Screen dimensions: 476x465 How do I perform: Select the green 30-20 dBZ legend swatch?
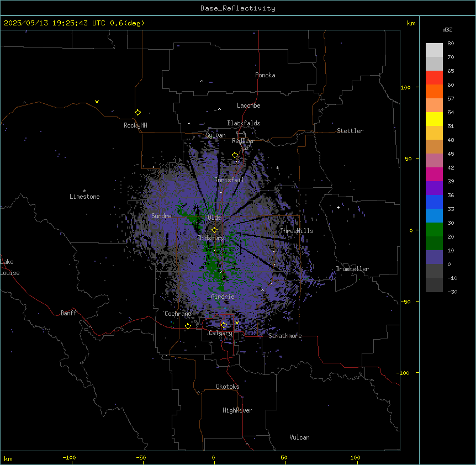[x=434, y=230]
